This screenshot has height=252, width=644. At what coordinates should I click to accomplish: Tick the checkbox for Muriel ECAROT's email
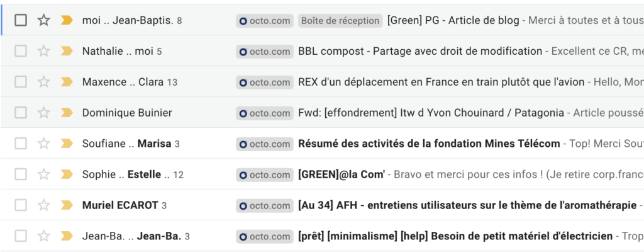pyautogui.click(x=21, y=205)
